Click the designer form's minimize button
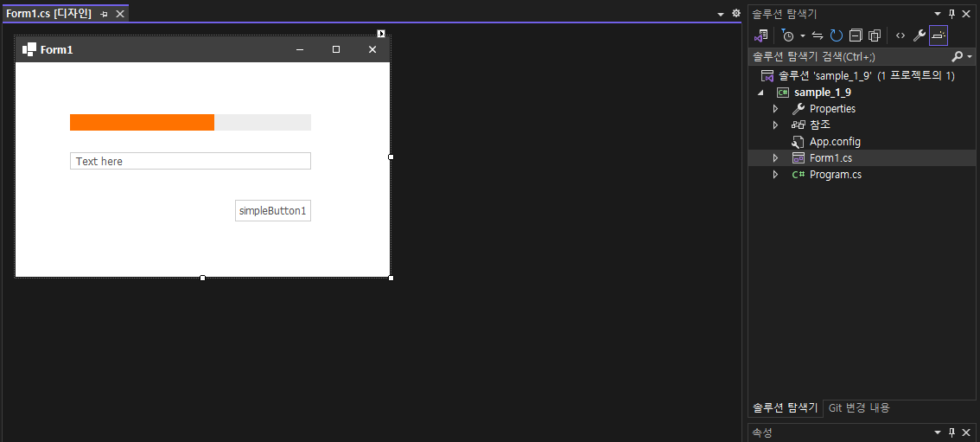The image size is (980, 442). click(300, 49)
